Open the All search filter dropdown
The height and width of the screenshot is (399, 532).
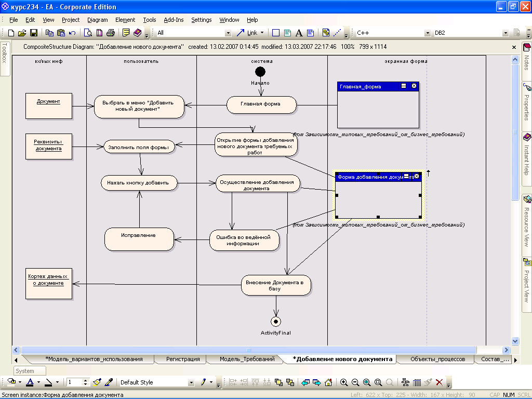pos(228,33)
